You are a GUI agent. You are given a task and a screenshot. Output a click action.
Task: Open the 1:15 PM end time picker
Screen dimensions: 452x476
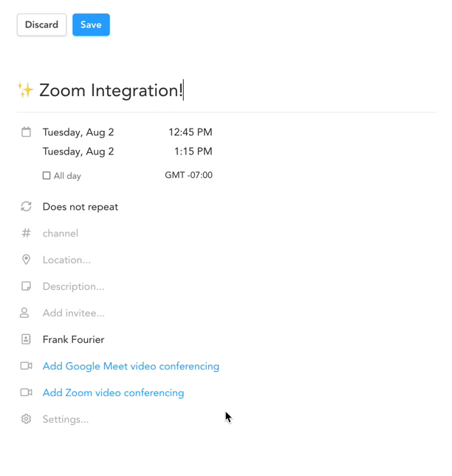[193, 152]
